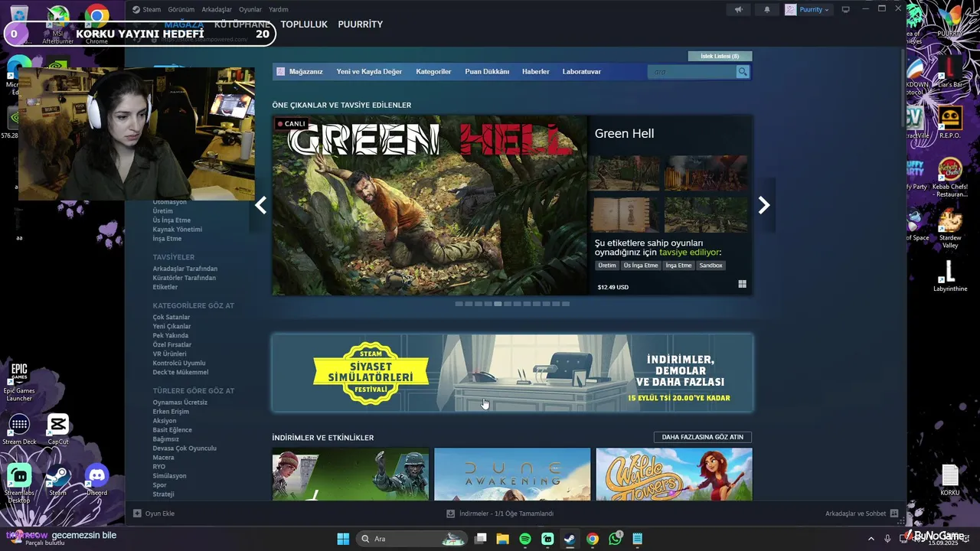Screen dimensions: 980x551
Task: Open the Oynaması Ücretsiz sidebar link
Action: click(x=180, y=403)
